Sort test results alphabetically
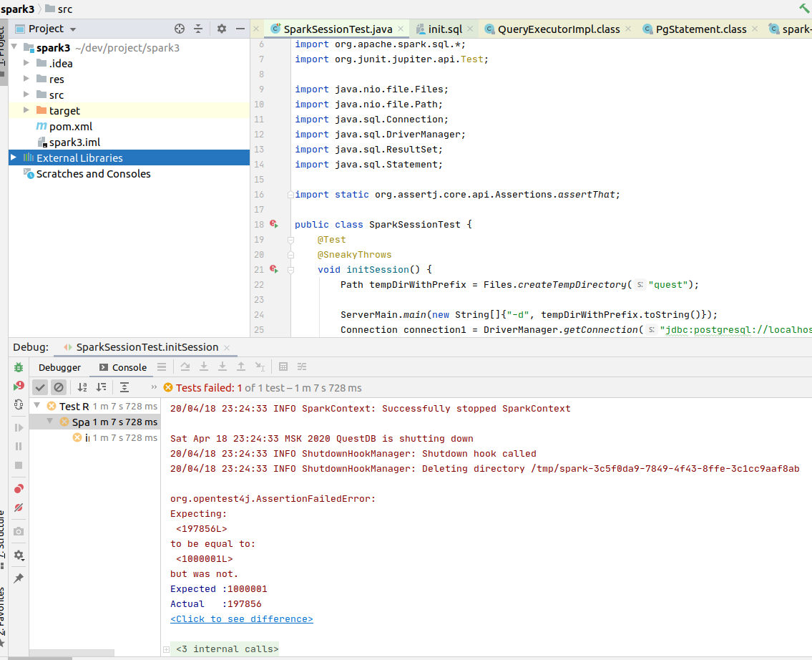 point(82,387)
